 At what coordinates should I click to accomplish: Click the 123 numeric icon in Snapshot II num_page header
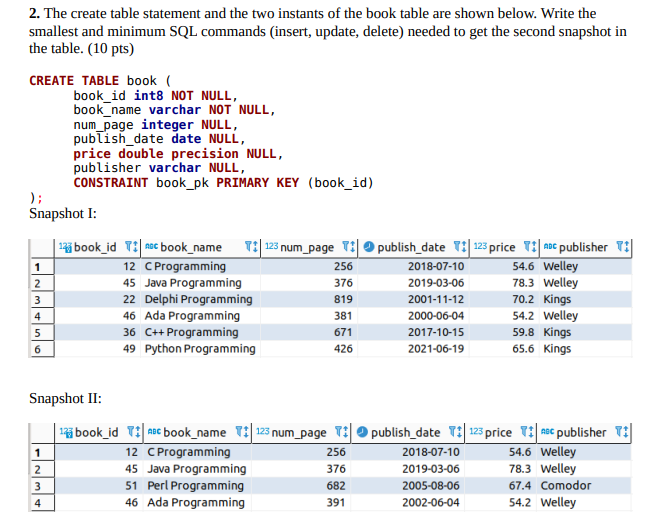tap(263, 431)
